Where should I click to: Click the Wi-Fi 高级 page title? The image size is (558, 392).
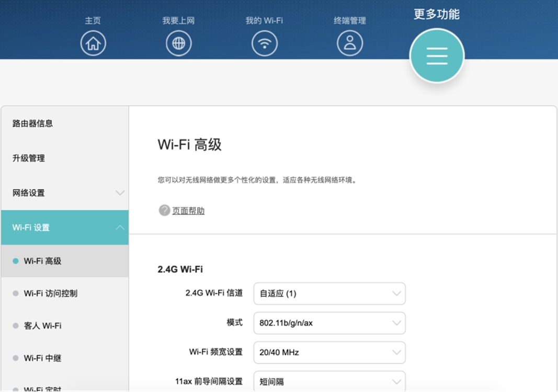click(x=190, y=145)
